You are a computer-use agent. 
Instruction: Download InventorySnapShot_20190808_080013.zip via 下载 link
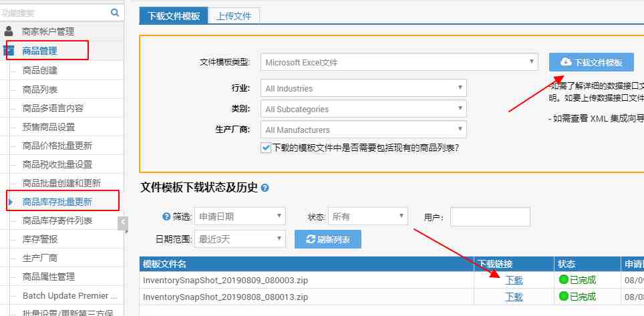(x=514, y=297)
